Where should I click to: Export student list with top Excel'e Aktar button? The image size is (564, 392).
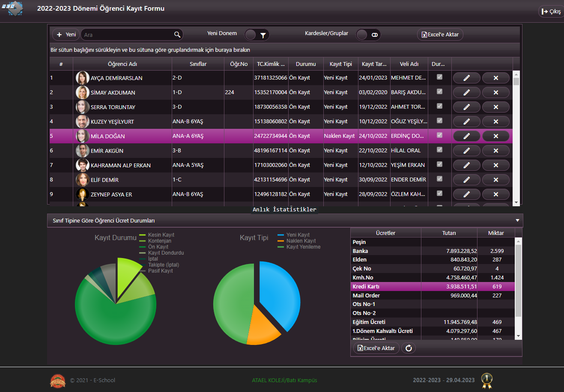(x=440, y=35)
